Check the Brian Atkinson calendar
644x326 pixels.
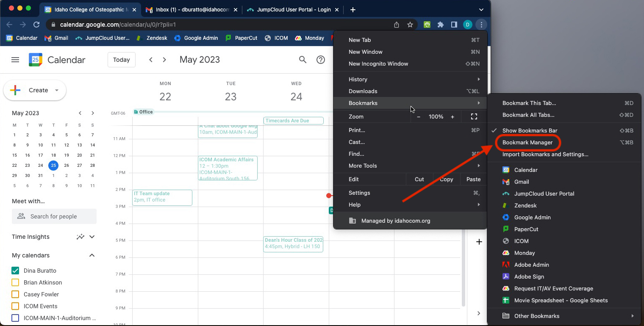[15, 282]
